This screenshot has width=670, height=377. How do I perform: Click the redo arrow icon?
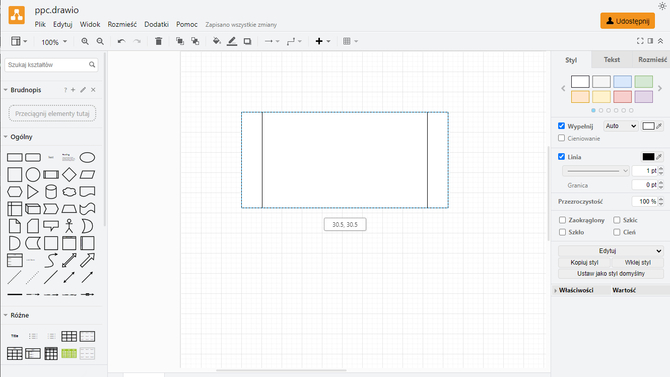pos(137,41)
